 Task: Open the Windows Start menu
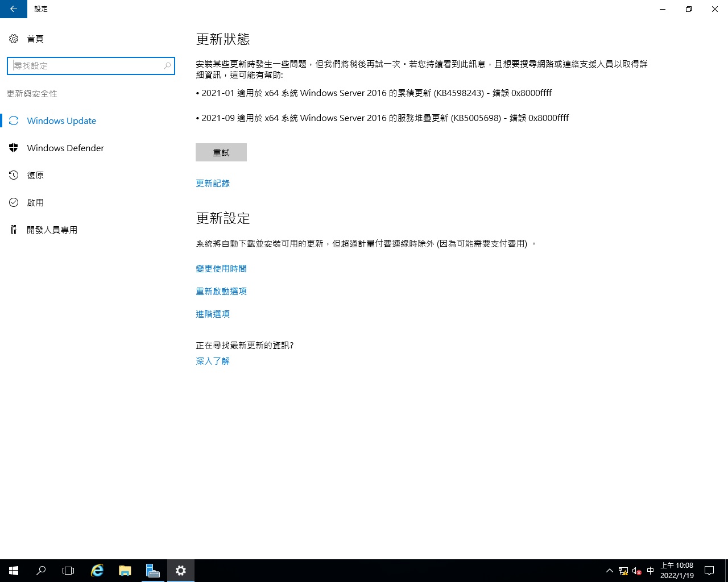click(x=14, y=571)
